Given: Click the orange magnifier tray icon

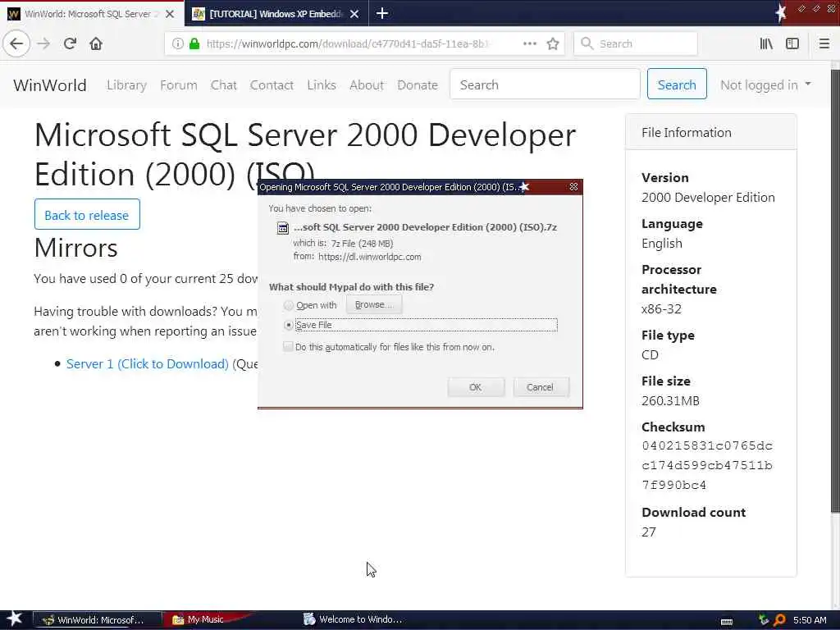Looking at the screenshot, I should [x=780, y=620].
